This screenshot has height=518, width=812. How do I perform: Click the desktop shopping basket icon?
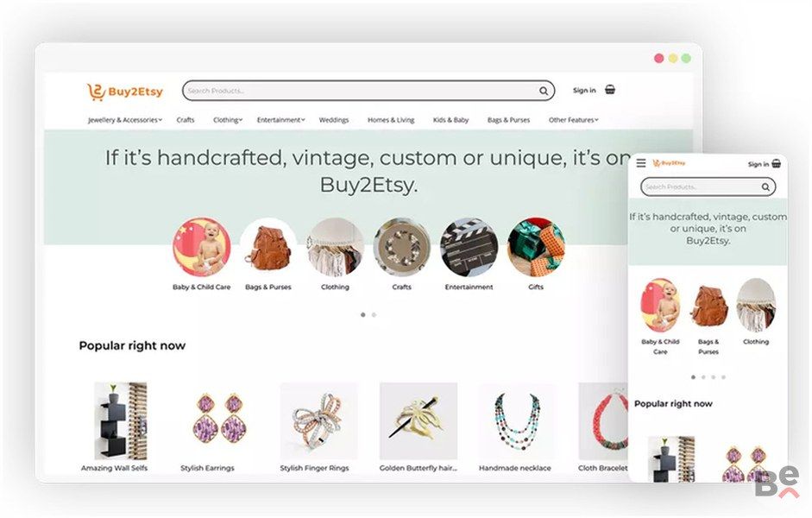pyautogui.click(x=610, y=90)
